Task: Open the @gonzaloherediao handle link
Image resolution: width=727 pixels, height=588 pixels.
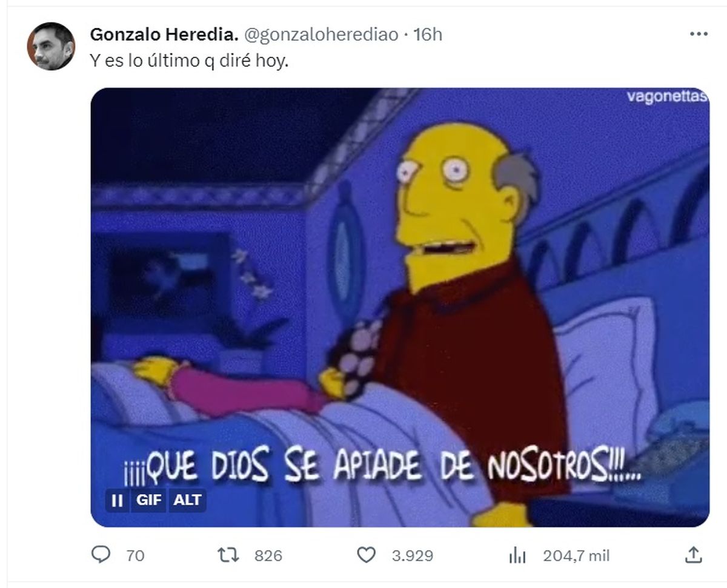Action: tap(321, 35)
